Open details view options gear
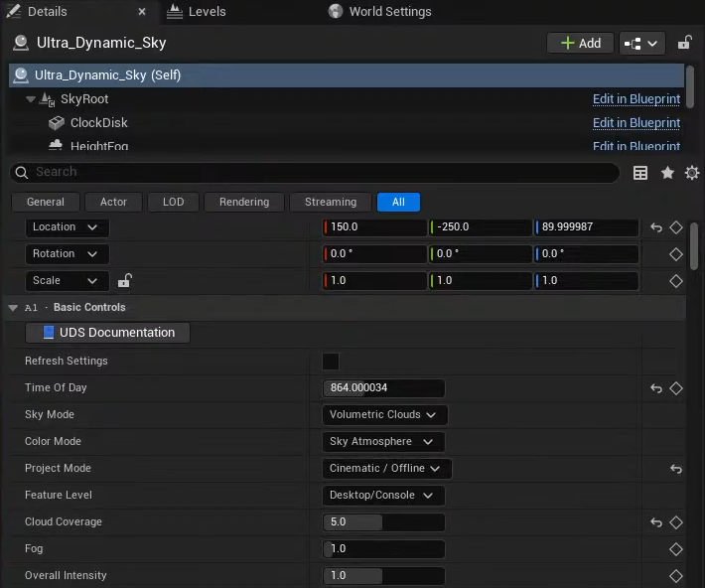 (x=692, y=173)
